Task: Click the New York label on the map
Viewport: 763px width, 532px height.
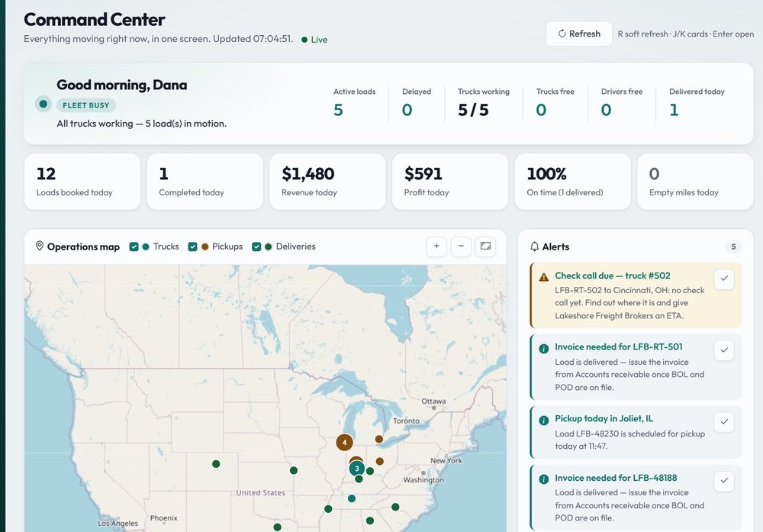Action: [446, 460]
